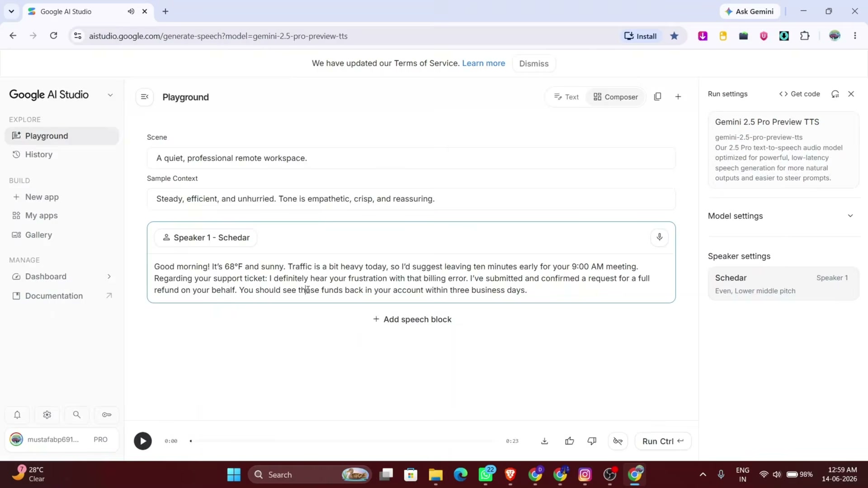
Task: Open API key management icon
Action: click(x=107, y=415)
